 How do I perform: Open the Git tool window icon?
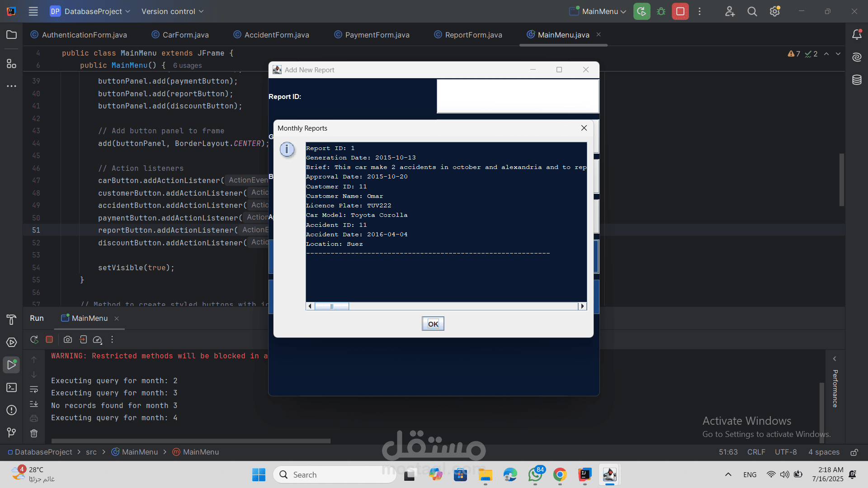pyautogui.click(x=11, y=432)
